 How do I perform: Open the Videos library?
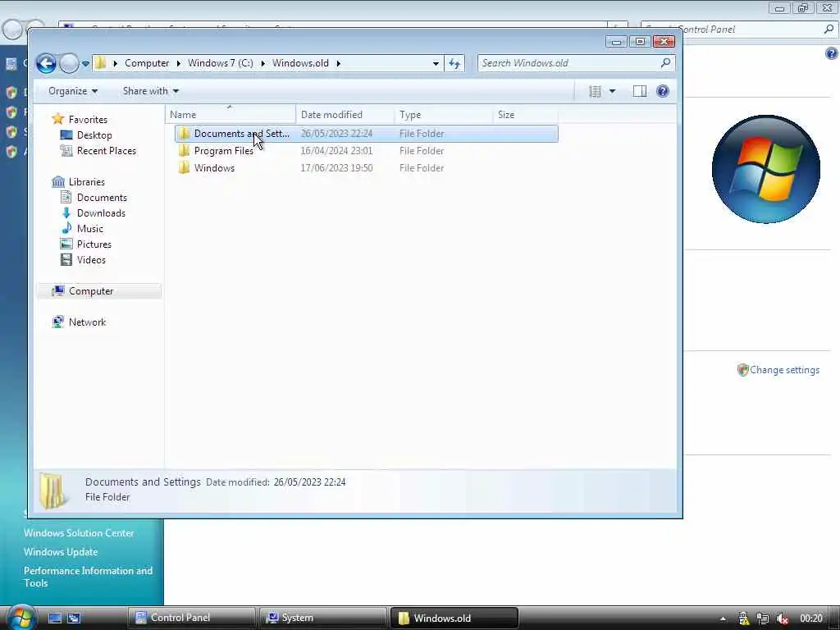(91, 259)
